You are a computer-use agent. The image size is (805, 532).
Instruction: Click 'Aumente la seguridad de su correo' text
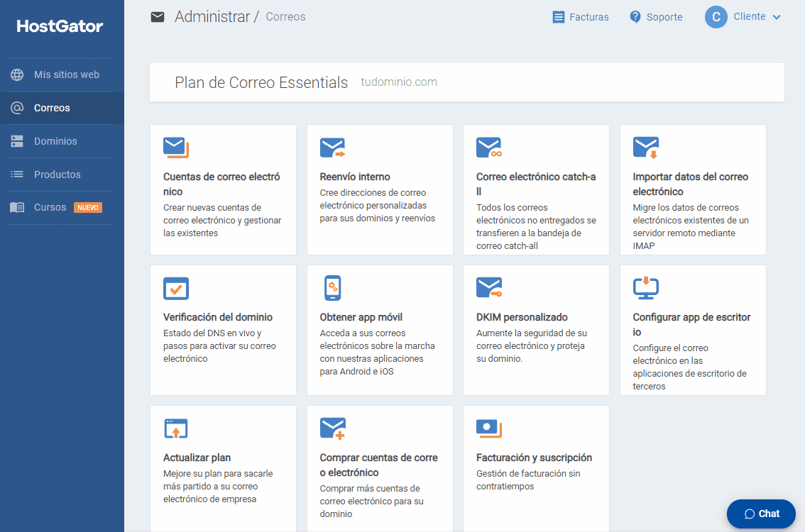click(532, 345)
